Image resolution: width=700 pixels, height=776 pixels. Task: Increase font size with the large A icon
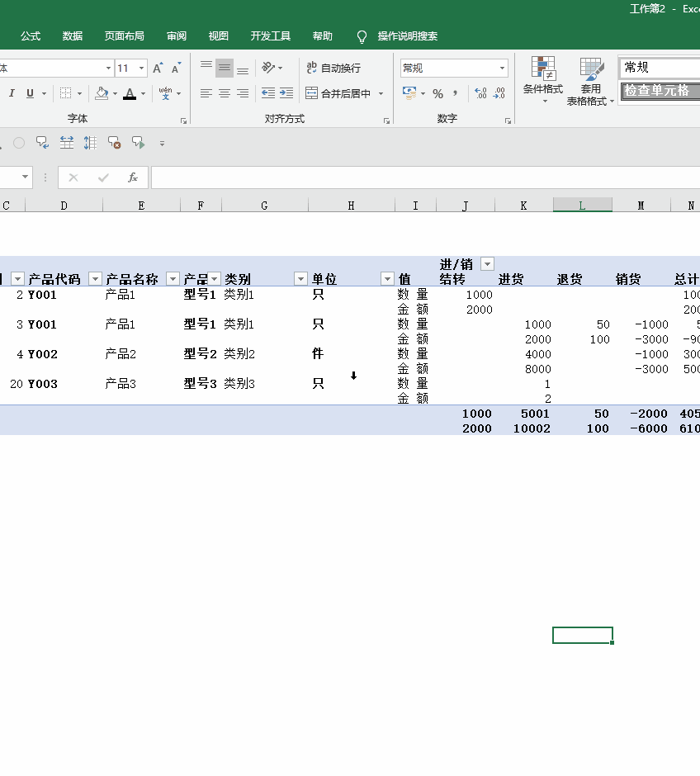158,69
